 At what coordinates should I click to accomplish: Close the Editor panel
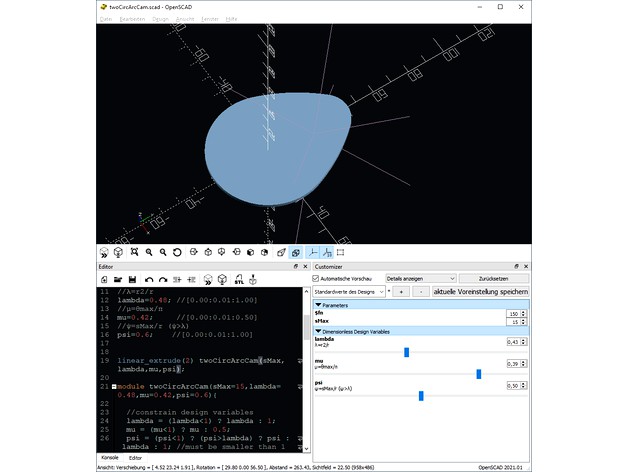point(305,266)
